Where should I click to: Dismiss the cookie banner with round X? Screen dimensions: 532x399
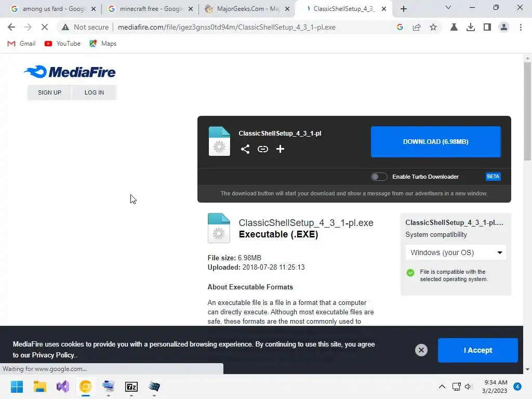click(421, 350)
